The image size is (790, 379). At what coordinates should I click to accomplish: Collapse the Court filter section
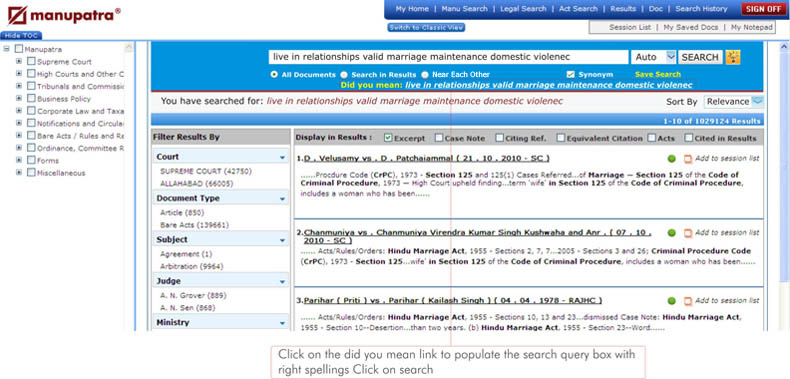[282, 158]
